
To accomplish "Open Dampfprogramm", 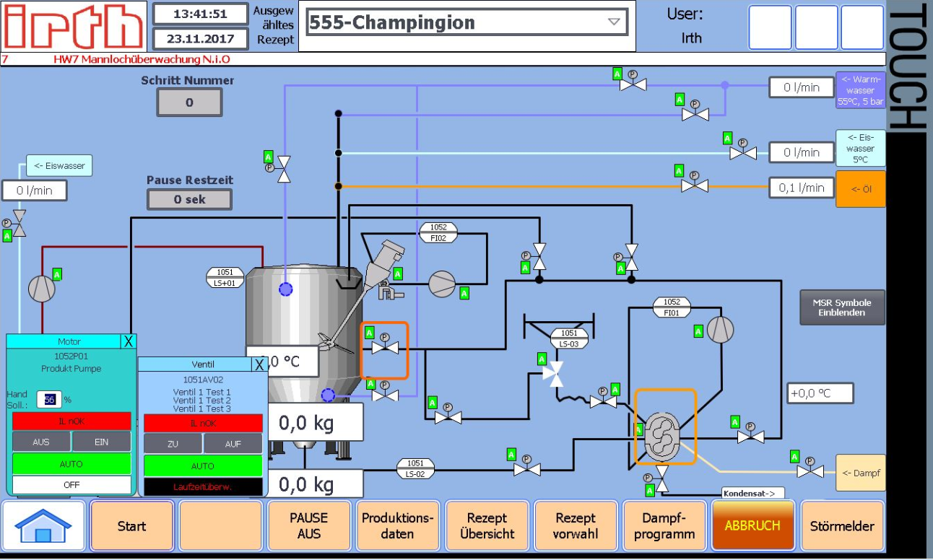I will click(664, 526).
